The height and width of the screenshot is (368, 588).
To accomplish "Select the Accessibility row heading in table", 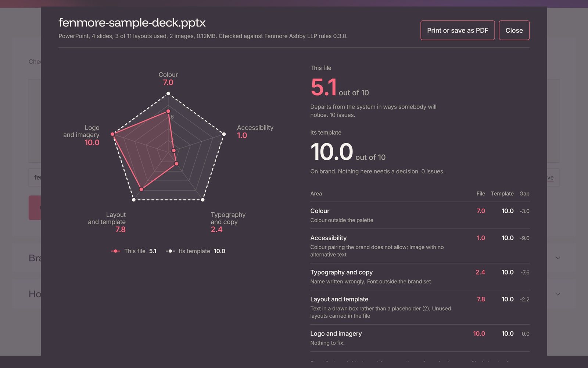I will point(328,238).
